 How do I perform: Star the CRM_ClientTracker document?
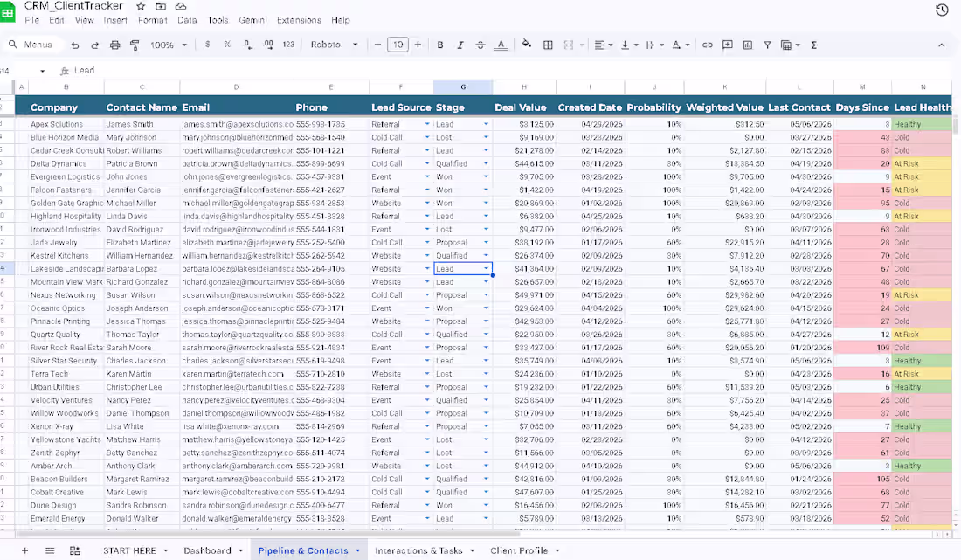(141, 6)
